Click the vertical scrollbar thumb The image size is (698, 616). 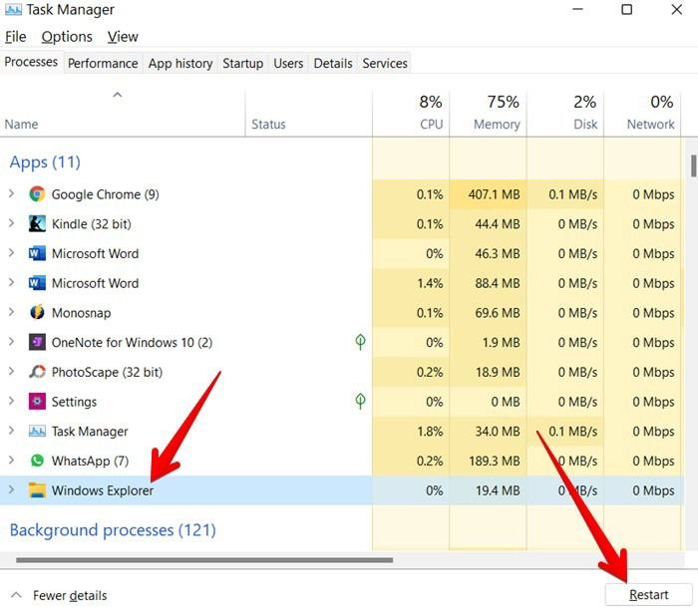pos(694,165)
